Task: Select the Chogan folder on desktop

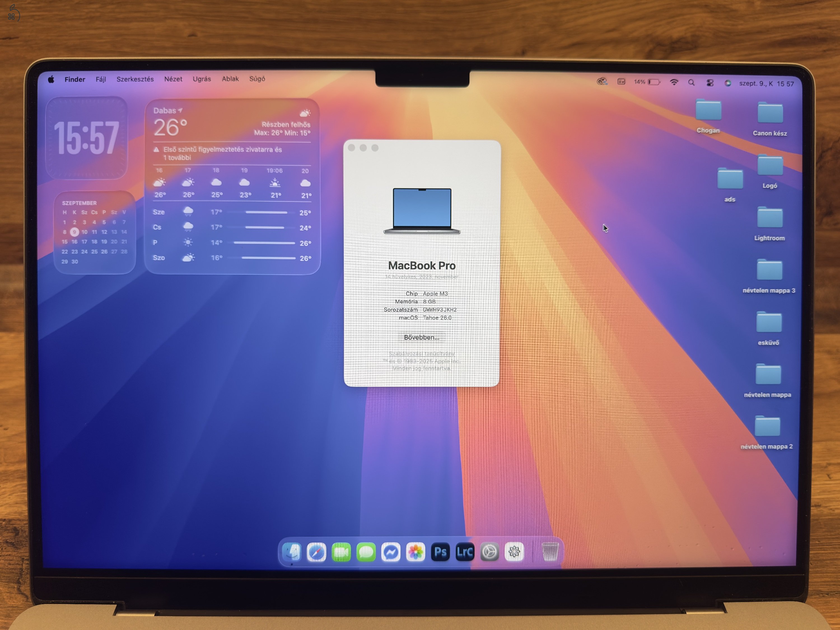Action: pyautogui.click(x=708, y=110)
